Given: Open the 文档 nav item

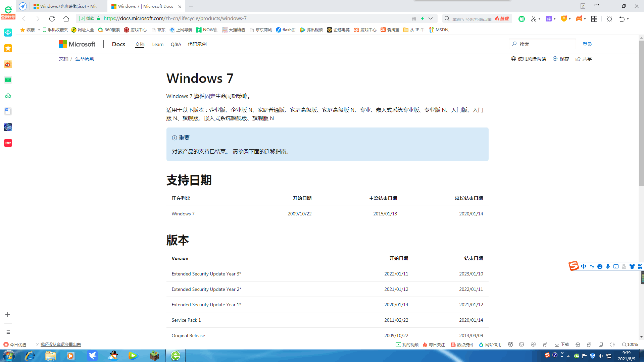Looking at the screenshot, I should pyautogui.click(x=140, y=44).
